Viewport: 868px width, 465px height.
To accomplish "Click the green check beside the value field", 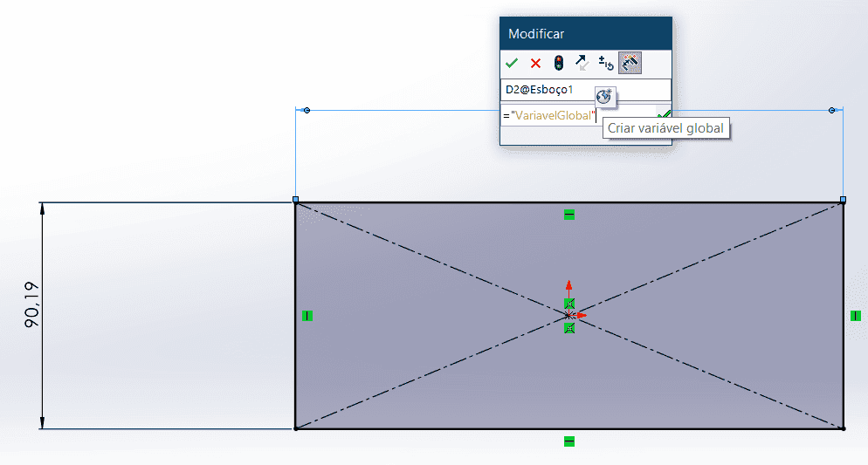I will tap(664, 115).
